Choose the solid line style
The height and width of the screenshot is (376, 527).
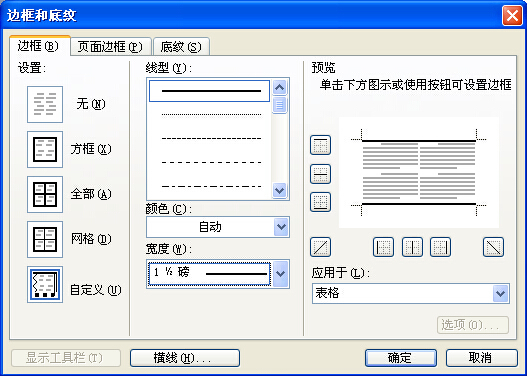pos(209,91)
